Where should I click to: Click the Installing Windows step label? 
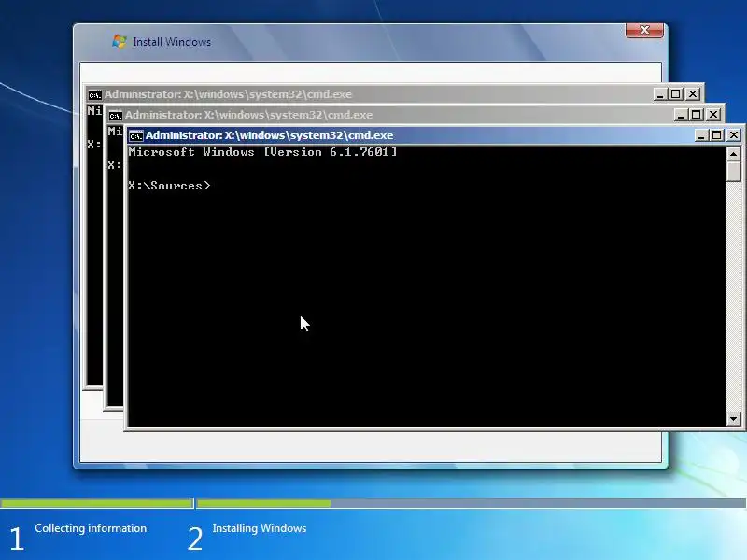coord(260,528)
